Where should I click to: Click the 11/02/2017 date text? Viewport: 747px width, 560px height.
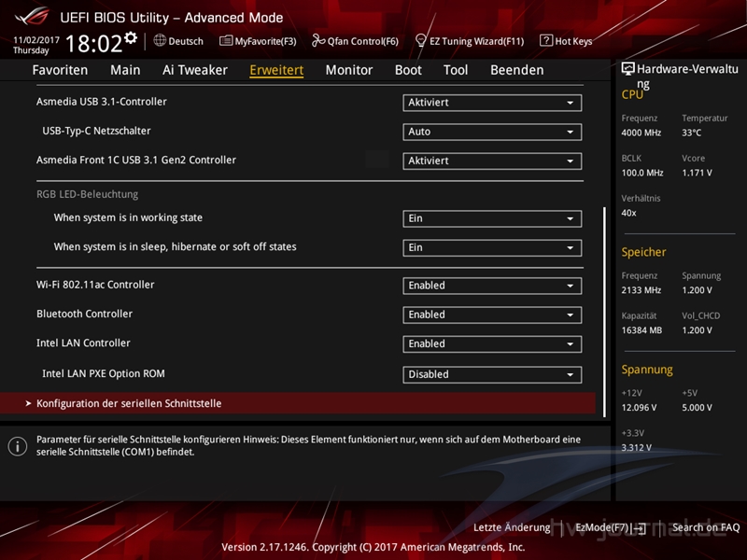36,40
